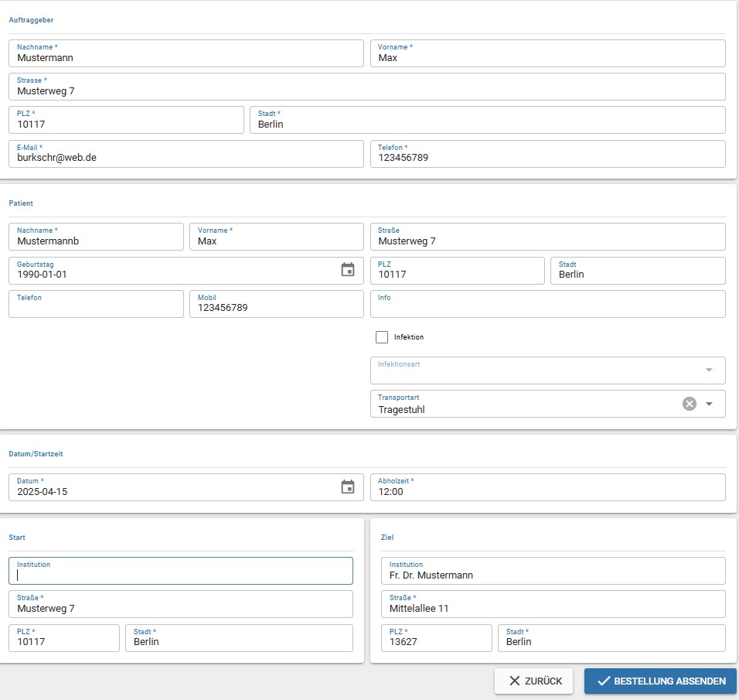739x700 pixels.
Task: Edit the Auftraggeber Stadt field
Action: click(x=487, y=120)
